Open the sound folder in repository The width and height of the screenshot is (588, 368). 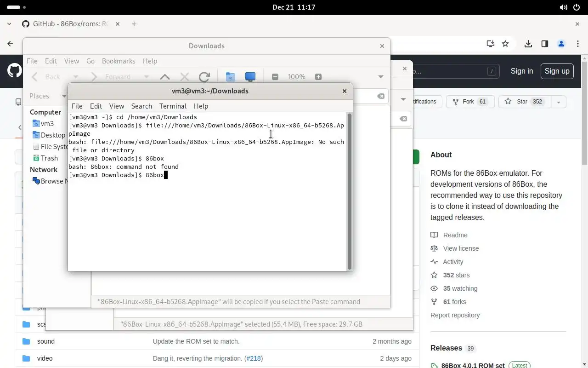click(46, 341)
